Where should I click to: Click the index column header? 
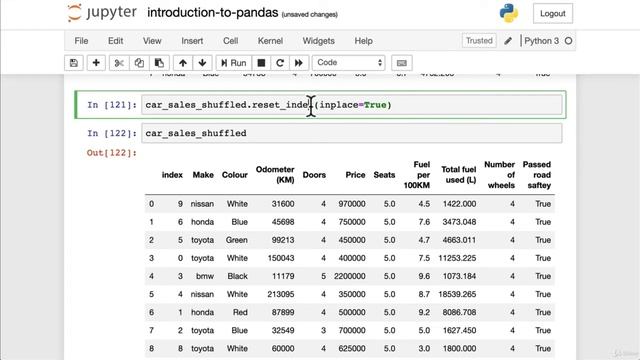pyautogui.click(x=172, y=175)
